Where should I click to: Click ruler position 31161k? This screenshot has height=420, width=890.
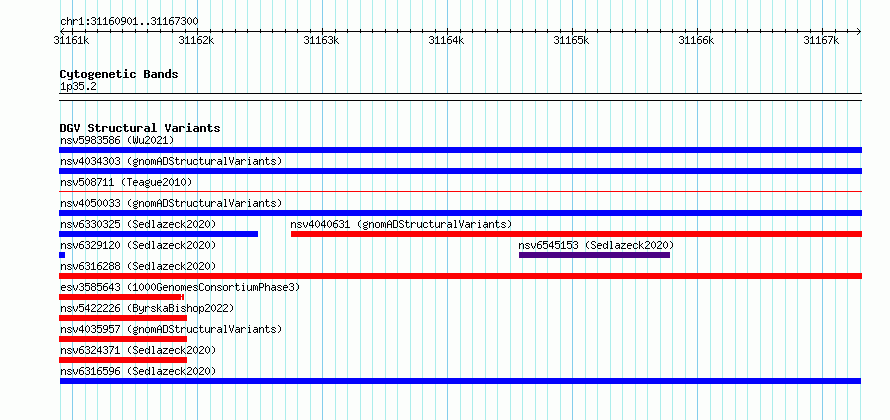72,40
